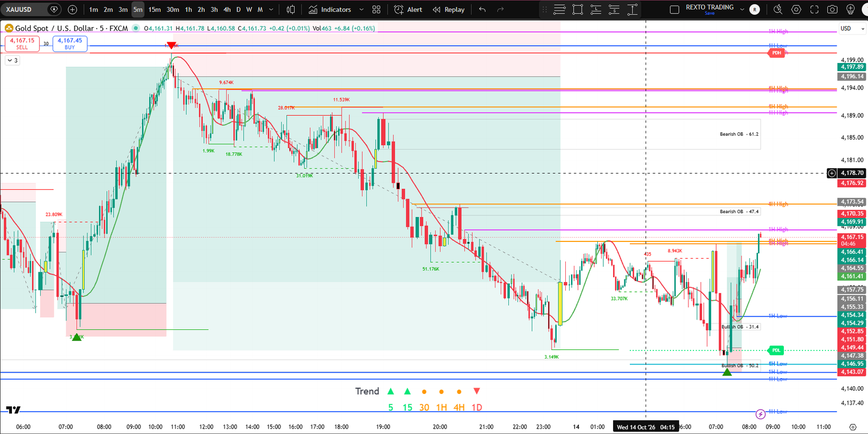Click the compare or add symbol plus icon

click(73, 9)
